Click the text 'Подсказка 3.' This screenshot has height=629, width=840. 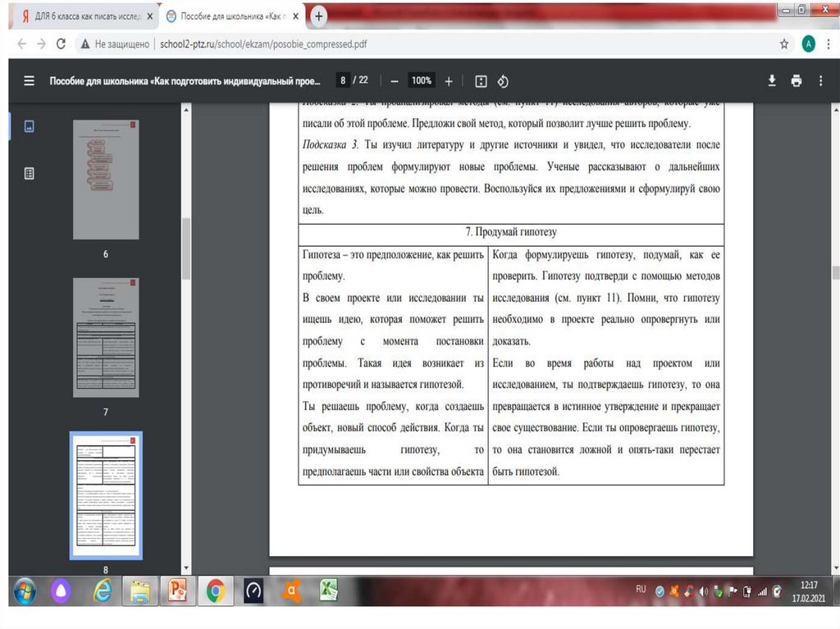(330, 144)
